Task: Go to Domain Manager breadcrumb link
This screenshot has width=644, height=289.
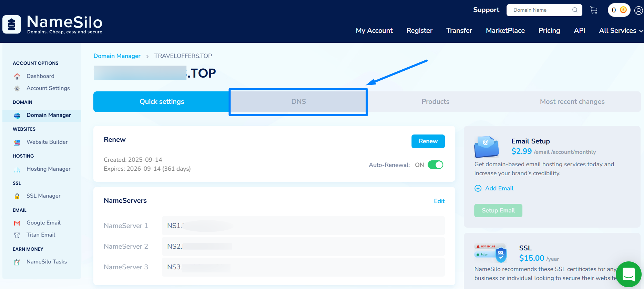Action: tap(117, 56)
